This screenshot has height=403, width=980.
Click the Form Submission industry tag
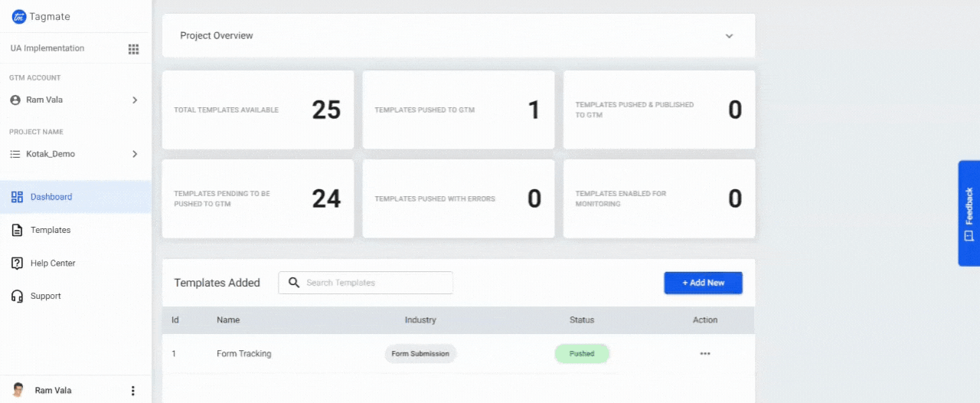420,354
